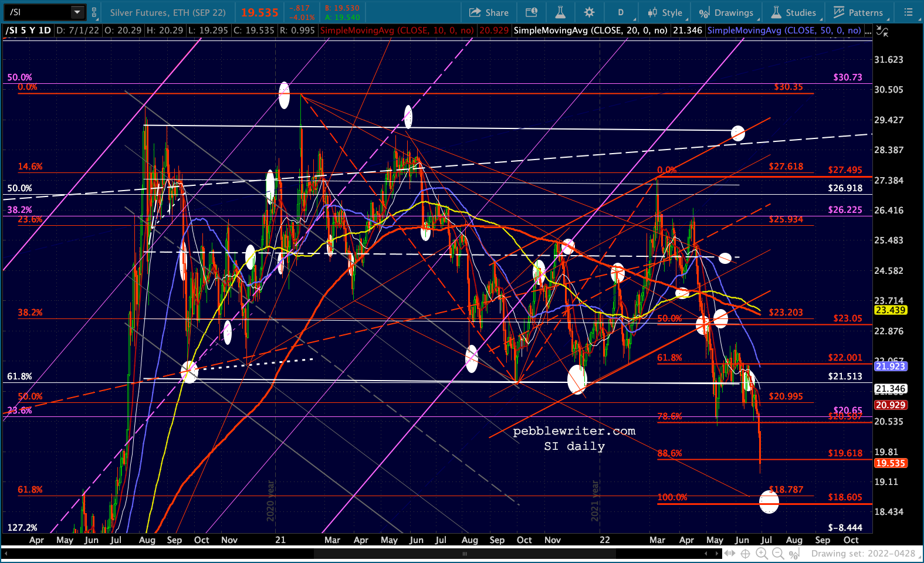Screen dimensions: 924x563
Task: Click the Silver Futures, ETH (SEP 22) description
Action: pyautogui.click(x=168, y=12)
